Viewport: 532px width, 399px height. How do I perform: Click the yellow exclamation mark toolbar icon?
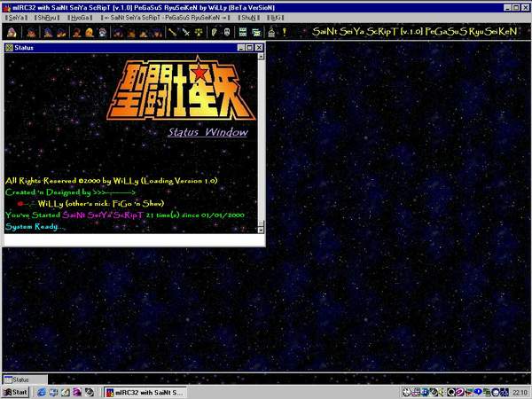pyautogui.click(x=285, y=33)
